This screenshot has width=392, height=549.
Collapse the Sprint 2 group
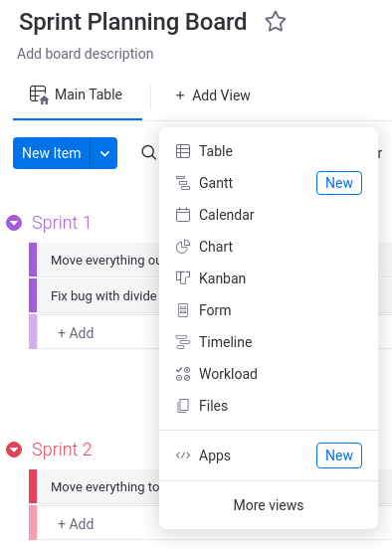(x=14, y=450)
